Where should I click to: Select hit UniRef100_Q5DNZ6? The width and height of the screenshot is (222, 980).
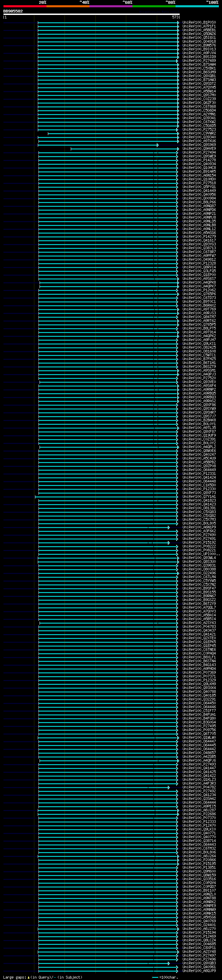pyautogui.click(x=199, y=34)
